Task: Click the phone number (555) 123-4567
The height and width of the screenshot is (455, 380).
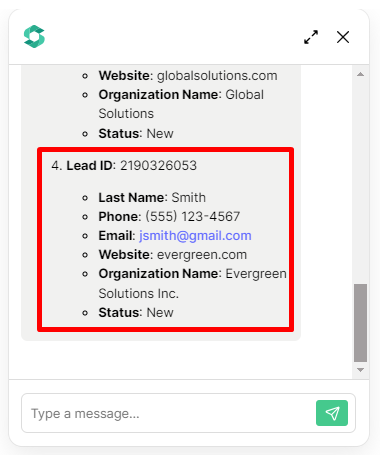Action: click(193, 217)
